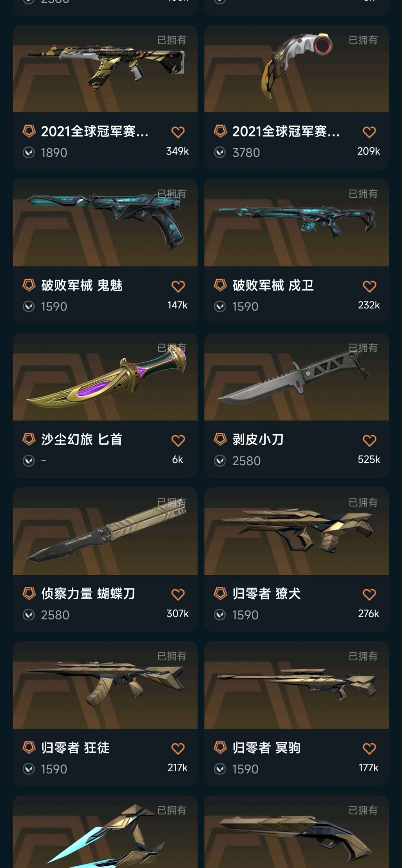Tap heart icon for 沙尘幻旅 匕首

178,440
